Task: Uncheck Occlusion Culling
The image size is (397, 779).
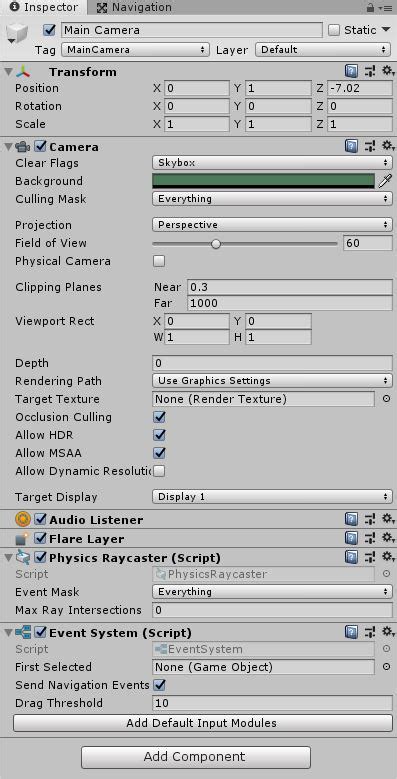Action: click(x=159, y=417)
